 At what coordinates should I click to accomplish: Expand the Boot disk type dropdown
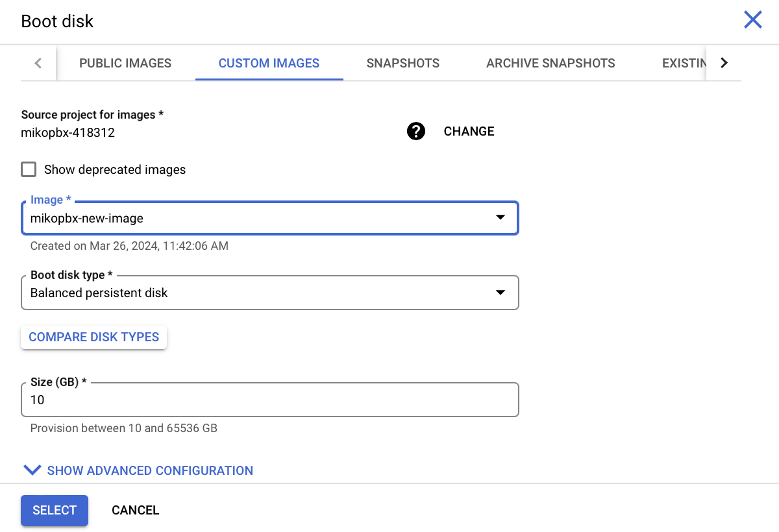pyautogui.click(x=269, y=293)
